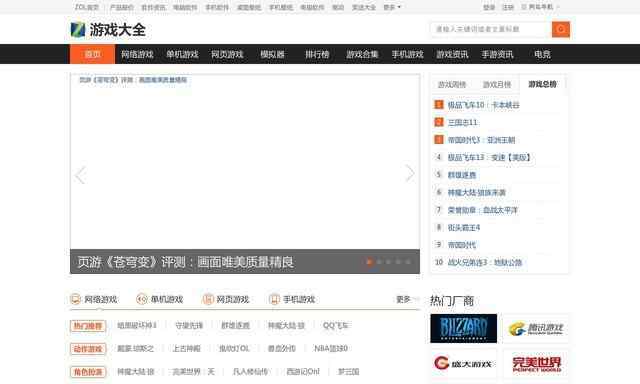Open ranking entry 三国志11
The image size is (640, 384).
[x=462, y=122]
